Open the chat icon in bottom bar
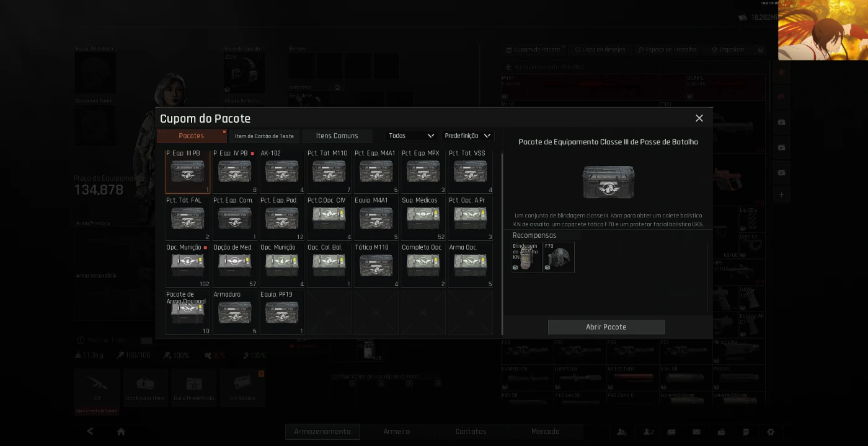 point(671,432)
